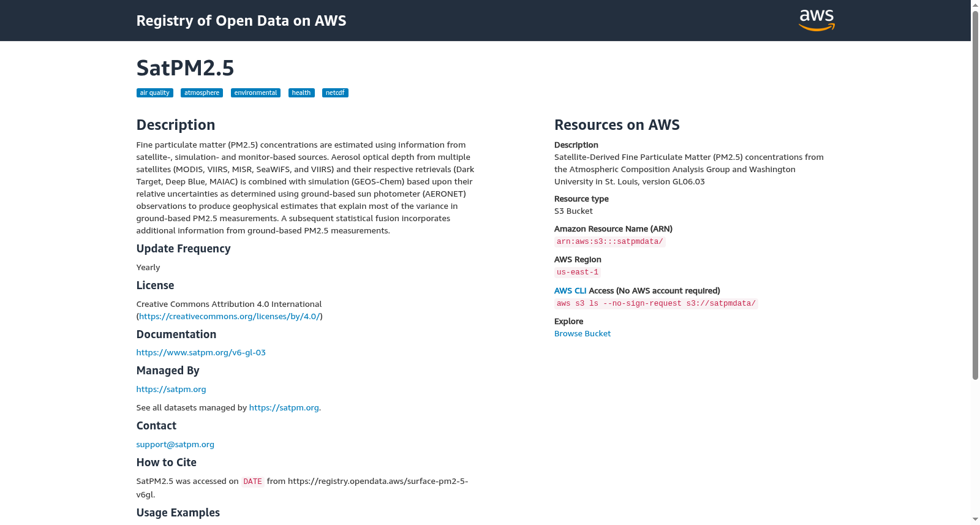
Task: Click the 'How to Cite' heading
Action: 166,463
